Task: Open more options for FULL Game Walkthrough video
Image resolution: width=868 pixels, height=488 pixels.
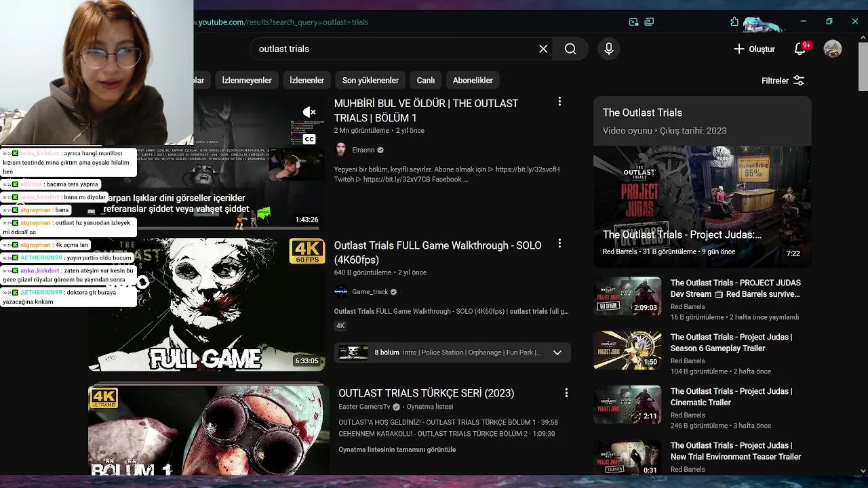Action: coord(559,243)
